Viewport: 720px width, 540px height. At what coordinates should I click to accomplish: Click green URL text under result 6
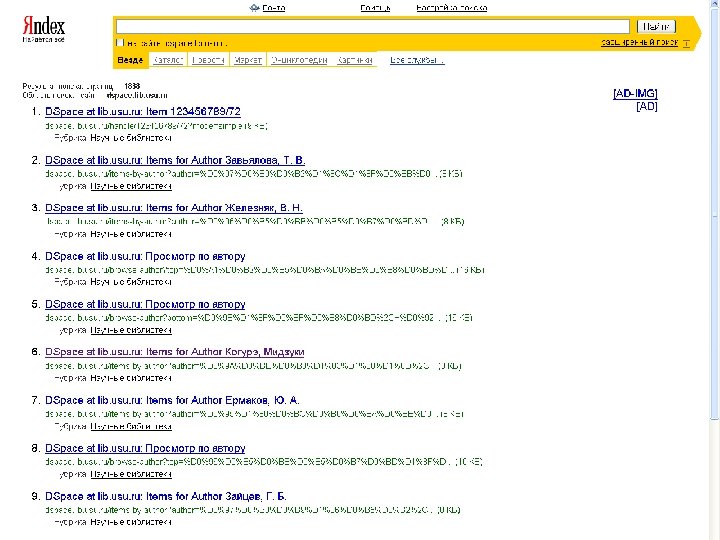tap(253, 366)
